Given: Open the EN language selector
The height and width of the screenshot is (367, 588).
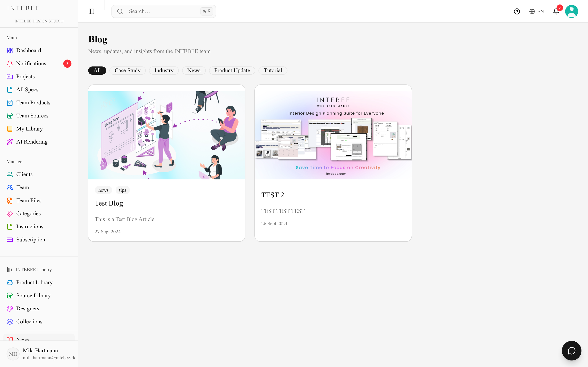Looking at the screenshot, I should click(x=537, y=11).
